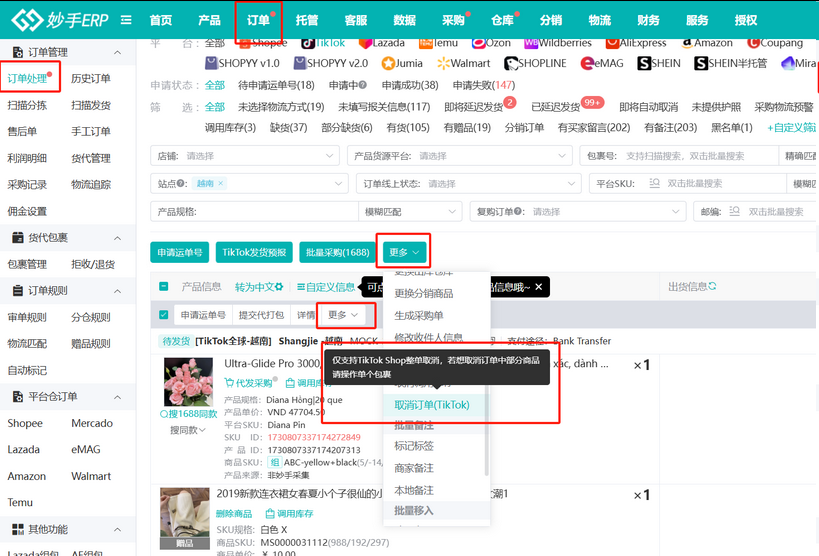This screenshot has height=556, width=819.
Task: Select 已延迟发货 filter
Action: [556, 107]
